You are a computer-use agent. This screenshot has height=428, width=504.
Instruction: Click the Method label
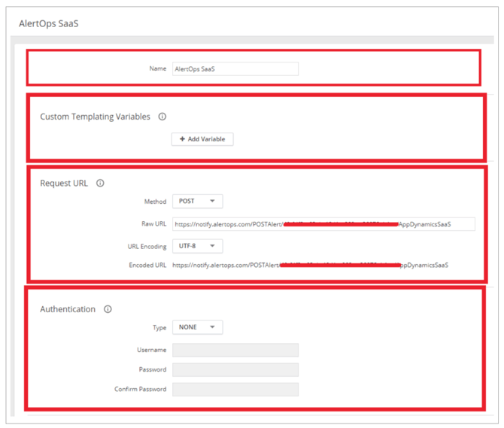[x=155, y=202]
